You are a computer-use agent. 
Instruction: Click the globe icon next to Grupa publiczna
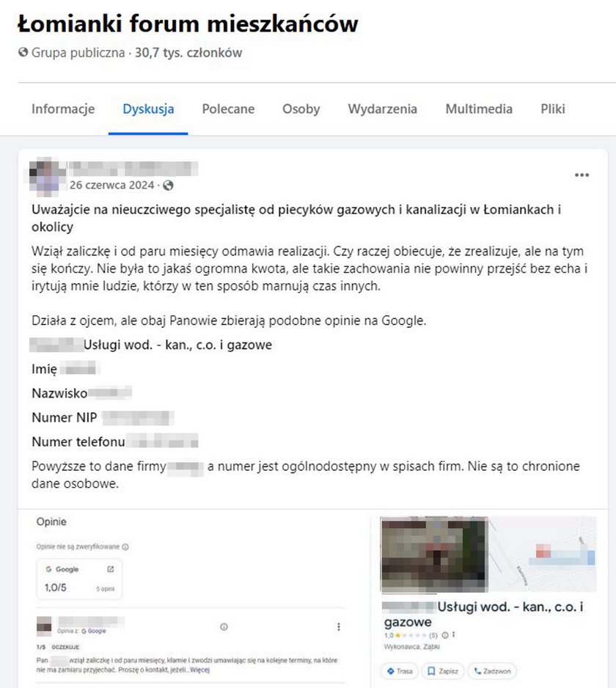tap(23, 52)
